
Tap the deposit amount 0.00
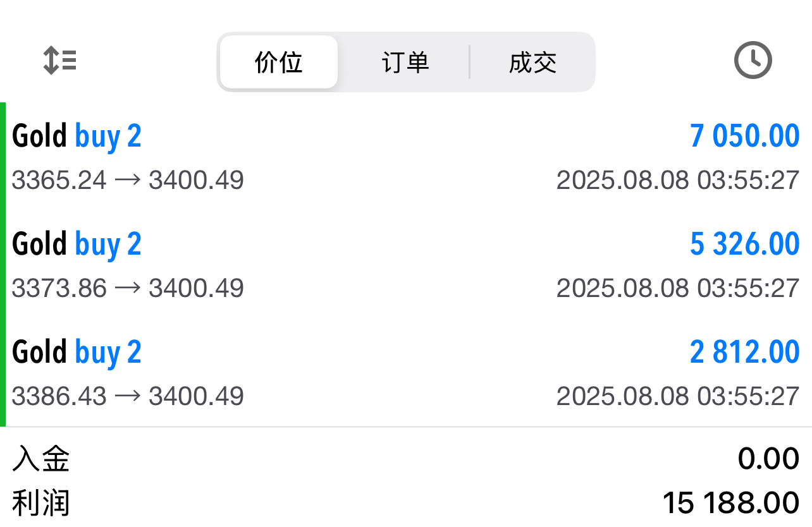pos(768,459)
